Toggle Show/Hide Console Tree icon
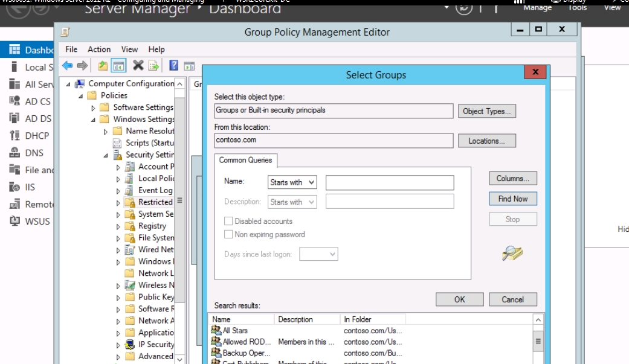The image size is (629, 364). (x=119, y=66)
